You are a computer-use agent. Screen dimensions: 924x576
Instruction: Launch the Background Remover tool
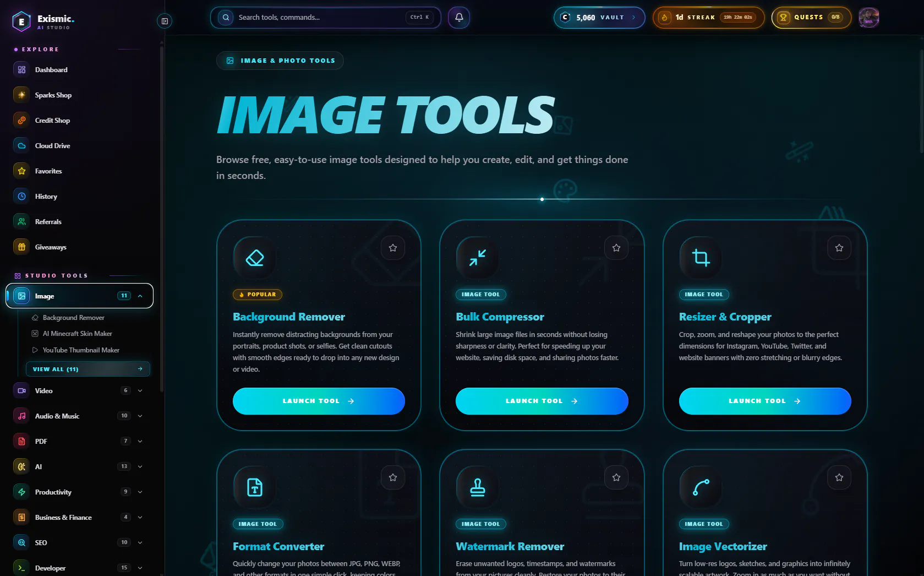click(x=319, y=401)
